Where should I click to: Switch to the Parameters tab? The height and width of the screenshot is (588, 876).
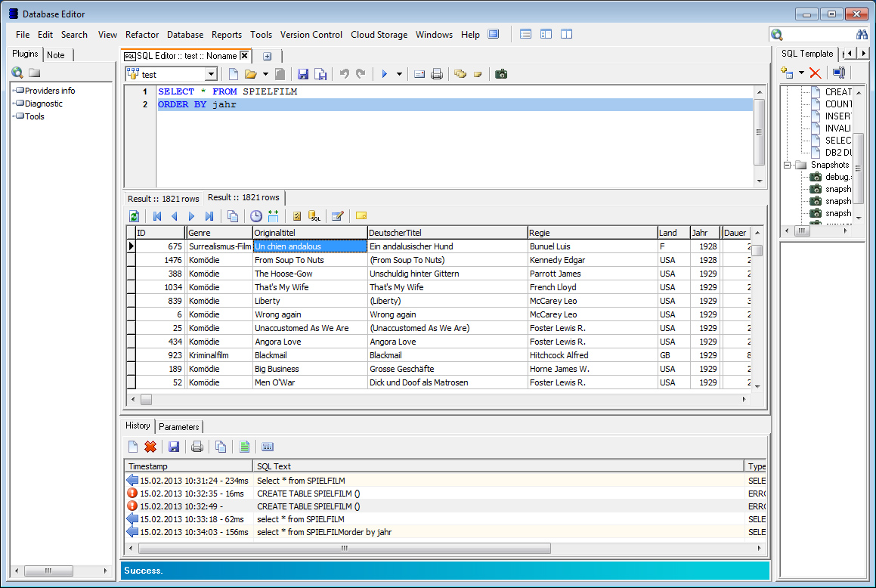[x=179, y=426]
